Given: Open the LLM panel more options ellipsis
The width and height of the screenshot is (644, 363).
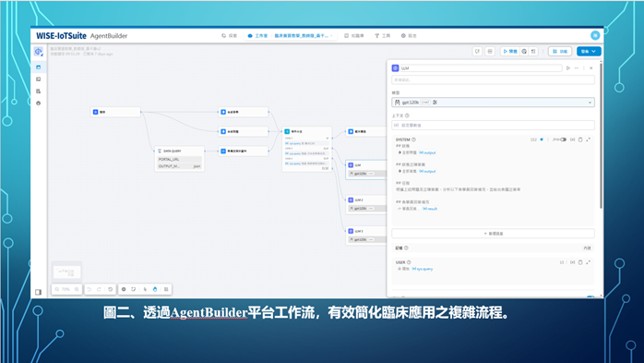Looking at the screenshot, I should 577,68.
